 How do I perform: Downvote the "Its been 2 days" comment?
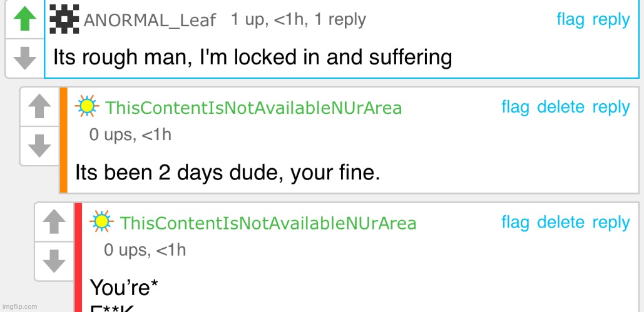39,146
